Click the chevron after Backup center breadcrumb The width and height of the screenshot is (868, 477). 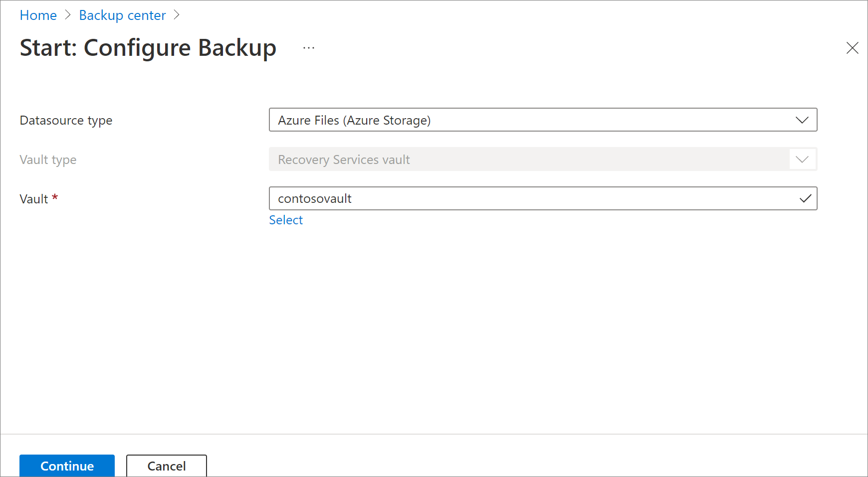click(177, 15)
